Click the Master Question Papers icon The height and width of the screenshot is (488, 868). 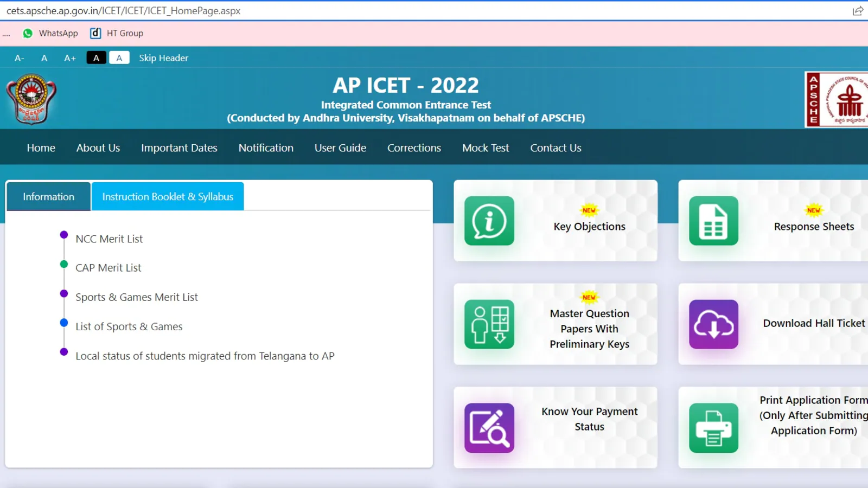(x=489, y=324)
